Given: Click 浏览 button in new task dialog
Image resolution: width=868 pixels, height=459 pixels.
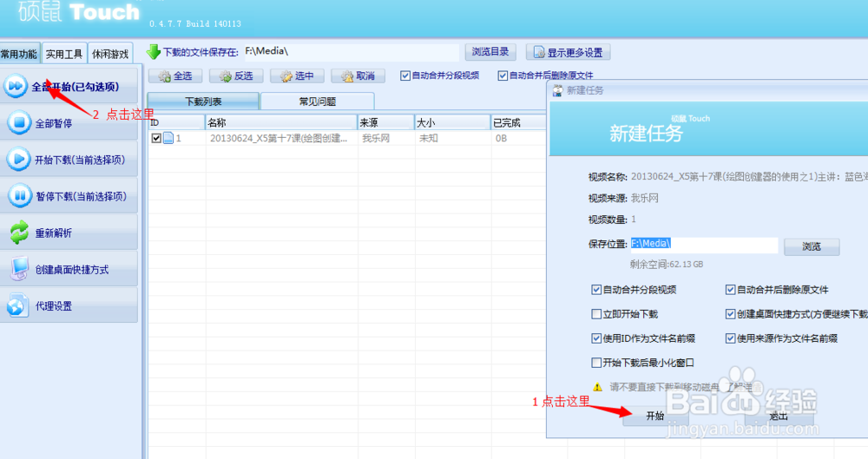Looking at the screenshot, I should (812, 246).
